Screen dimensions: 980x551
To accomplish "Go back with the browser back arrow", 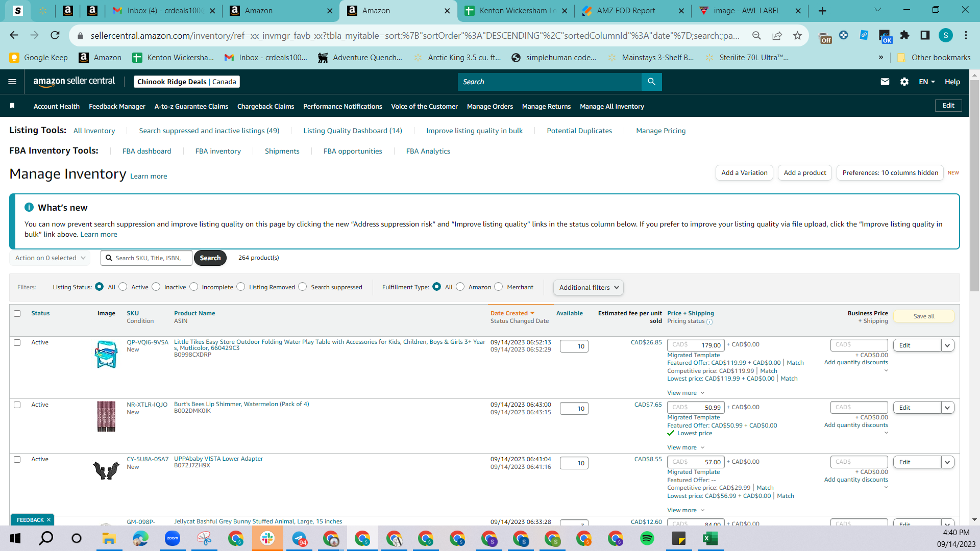I will pyautogui.click(x=14, y=35).
